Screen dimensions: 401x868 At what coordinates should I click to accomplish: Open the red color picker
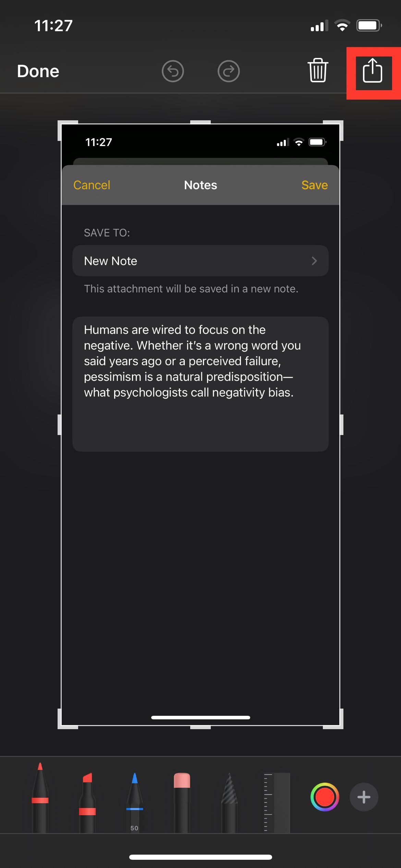(x=325, y=797)
